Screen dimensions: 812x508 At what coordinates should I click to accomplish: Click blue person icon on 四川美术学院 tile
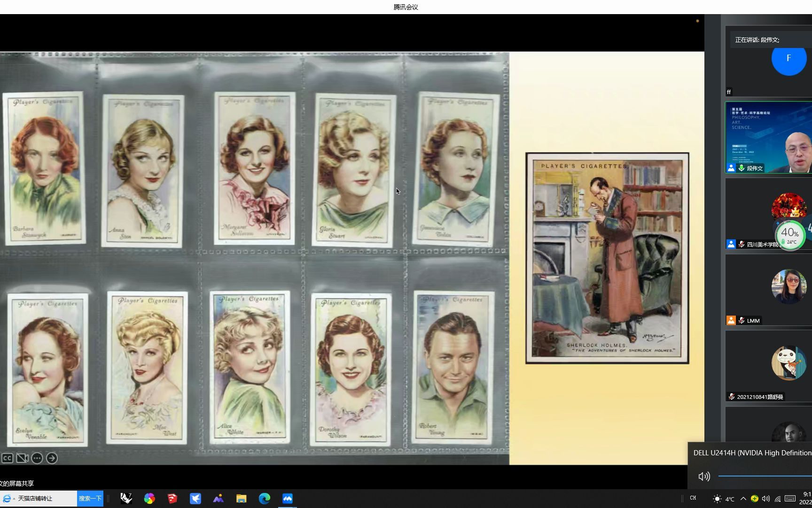(x=731, y=244)
